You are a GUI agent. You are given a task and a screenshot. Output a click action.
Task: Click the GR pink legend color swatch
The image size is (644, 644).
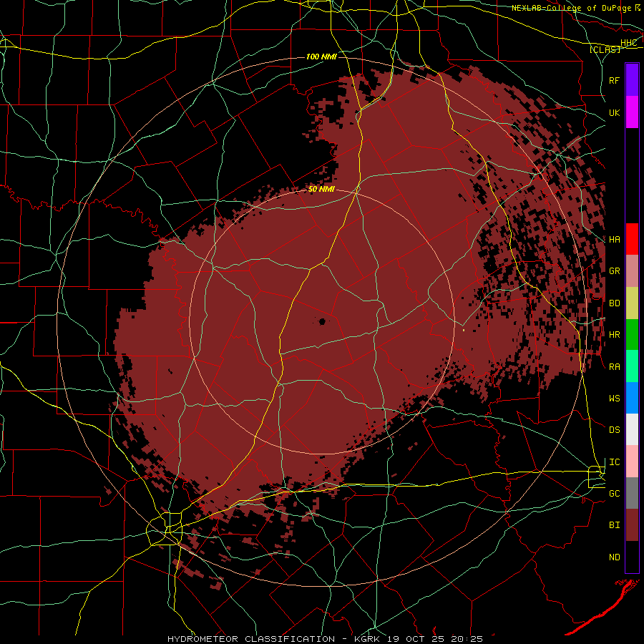click(x=632, y=271)
